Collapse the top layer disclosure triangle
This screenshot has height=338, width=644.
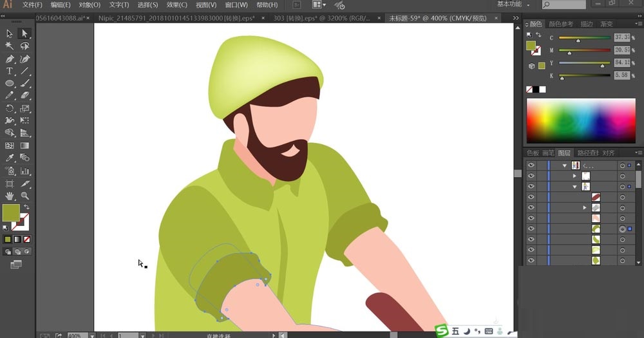565,165
